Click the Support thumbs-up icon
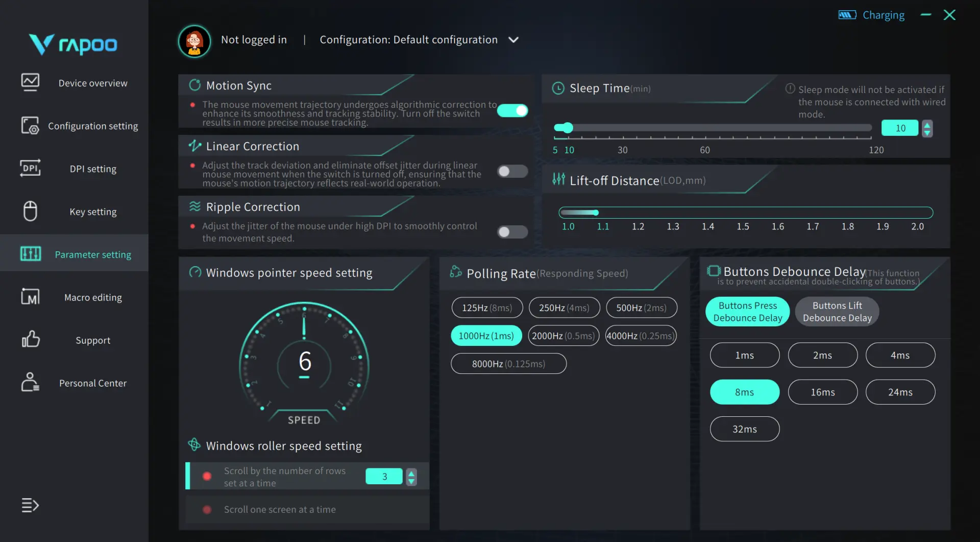This screenshot has height=542, width=980. 30,339
